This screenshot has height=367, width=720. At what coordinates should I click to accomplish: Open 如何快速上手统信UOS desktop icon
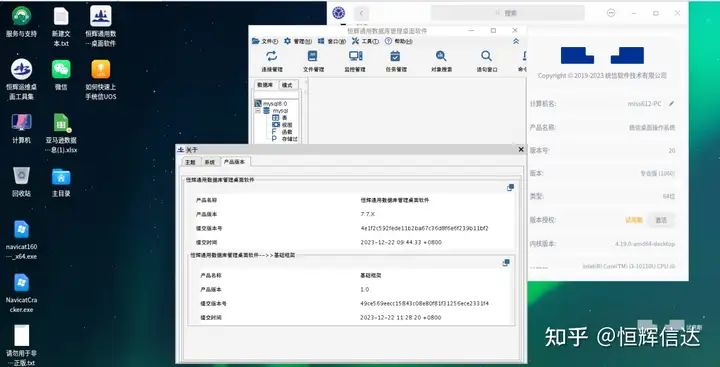(x=101, y=80)
